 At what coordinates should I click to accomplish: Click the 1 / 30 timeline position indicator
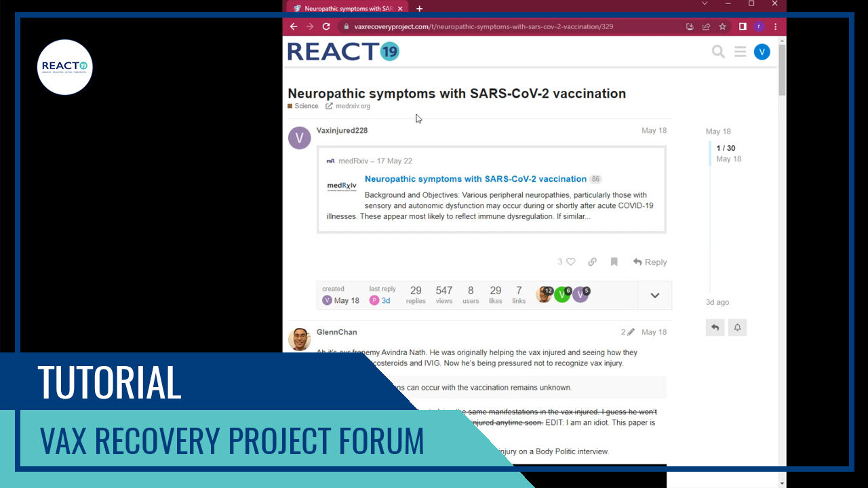pos(726,148)
